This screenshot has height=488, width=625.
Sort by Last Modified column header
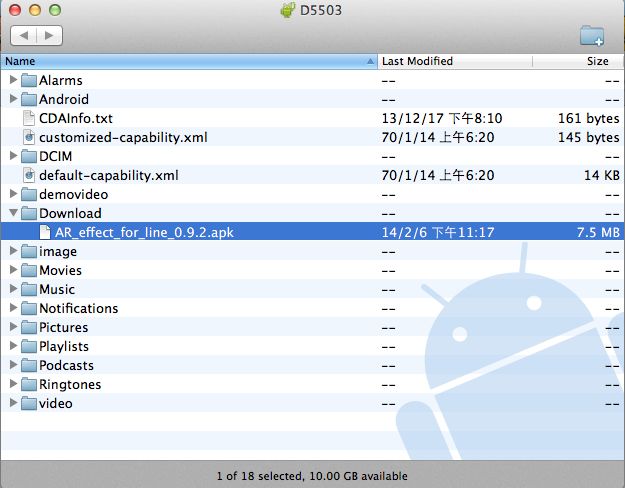coord(417,61)
